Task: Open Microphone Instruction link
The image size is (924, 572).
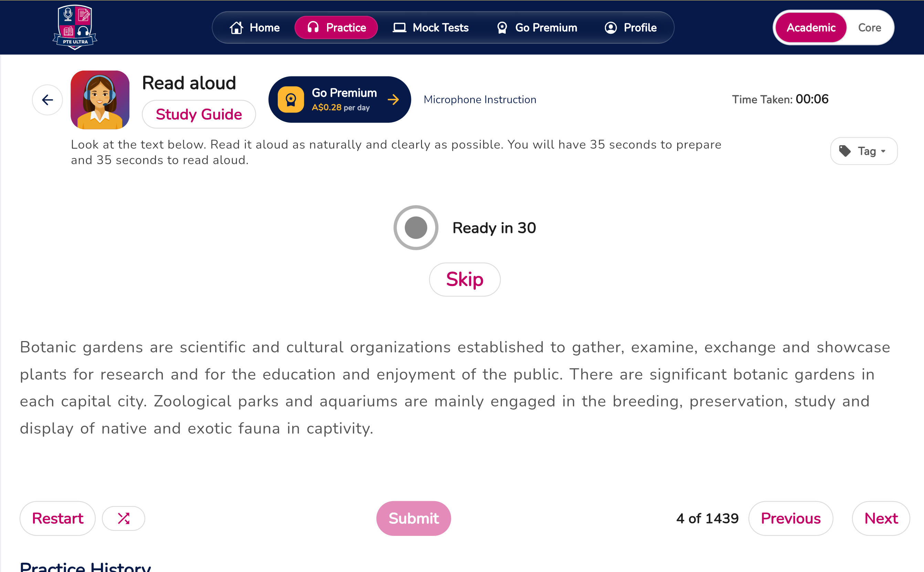Action: [x=480, y=99]
